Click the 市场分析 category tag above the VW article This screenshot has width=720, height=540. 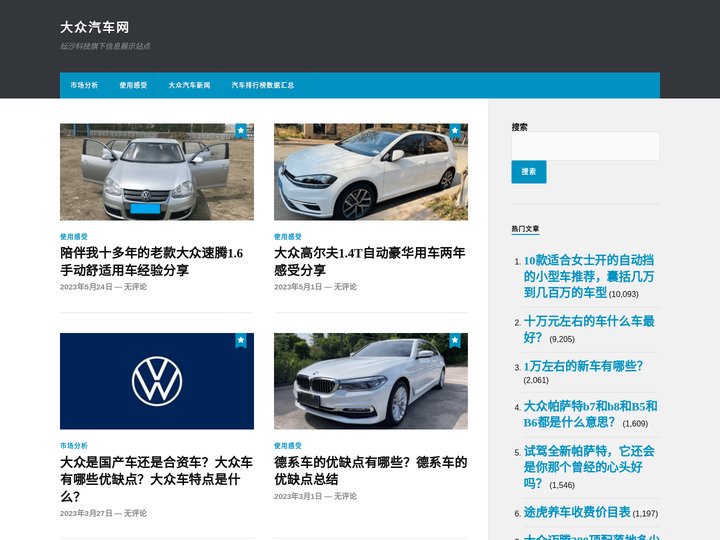74,445
